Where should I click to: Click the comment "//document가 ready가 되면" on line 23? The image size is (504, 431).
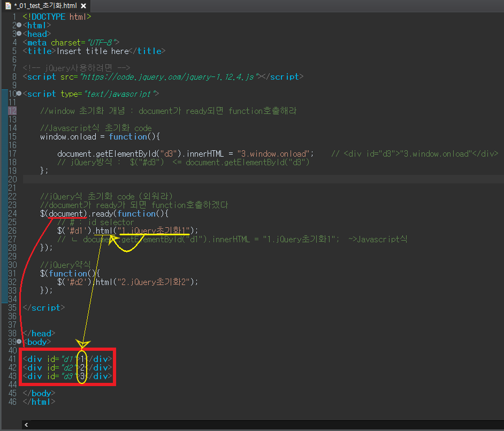click(134, 205)
